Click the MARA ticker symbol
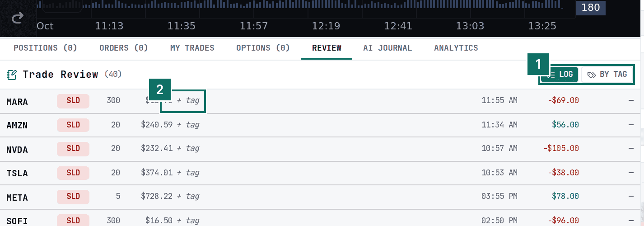Image resolution: width=644 pixels, height=226 pixels. [x=17, y=102]
